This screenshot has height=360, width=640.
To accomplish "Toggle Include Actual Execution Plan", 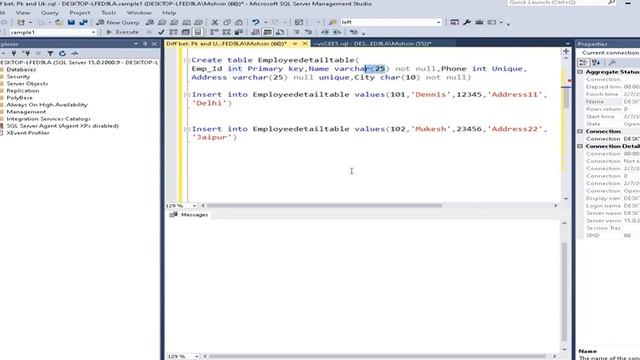I will (x=214, y=32).
